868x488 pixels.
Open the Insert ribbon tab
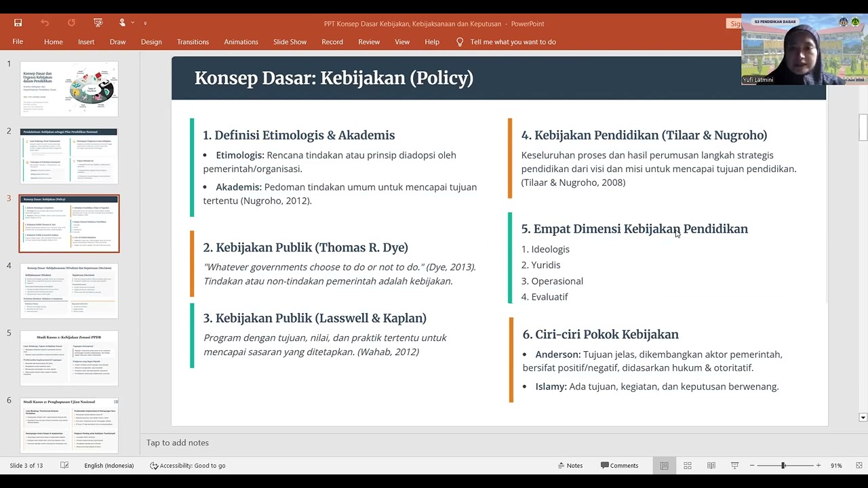[x=86, y=42]
